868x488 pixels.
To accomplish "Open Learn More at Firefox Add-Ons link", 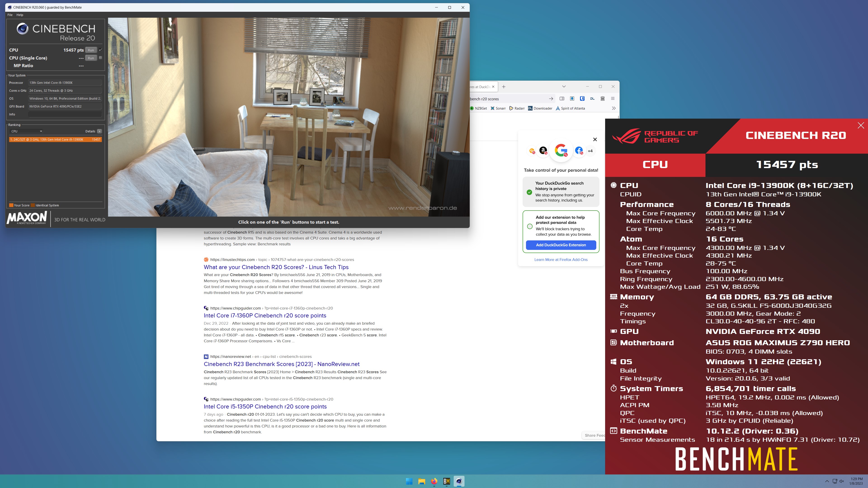I will [561, 260].
